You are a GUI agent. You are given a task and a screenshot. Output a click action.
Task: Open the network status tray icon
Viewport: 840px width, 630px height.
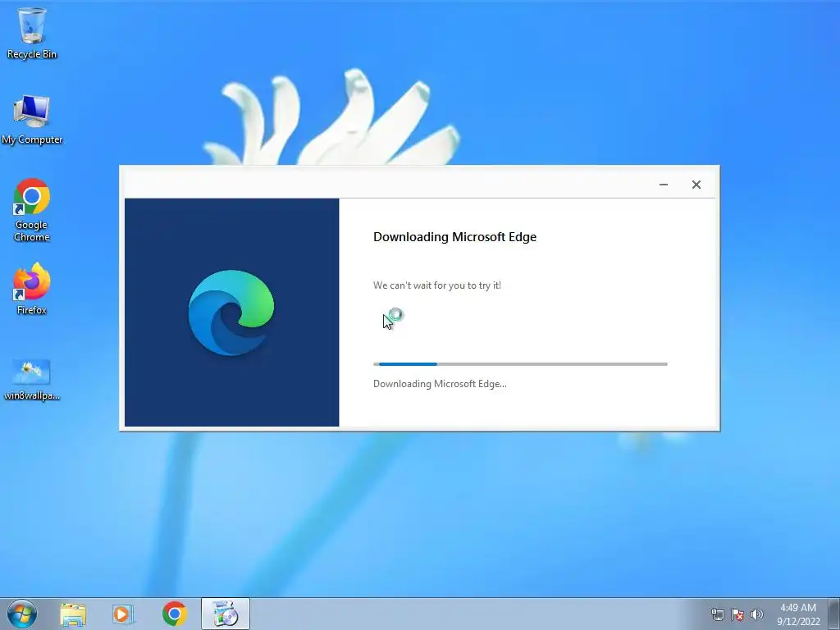click(x=717, y=614)
